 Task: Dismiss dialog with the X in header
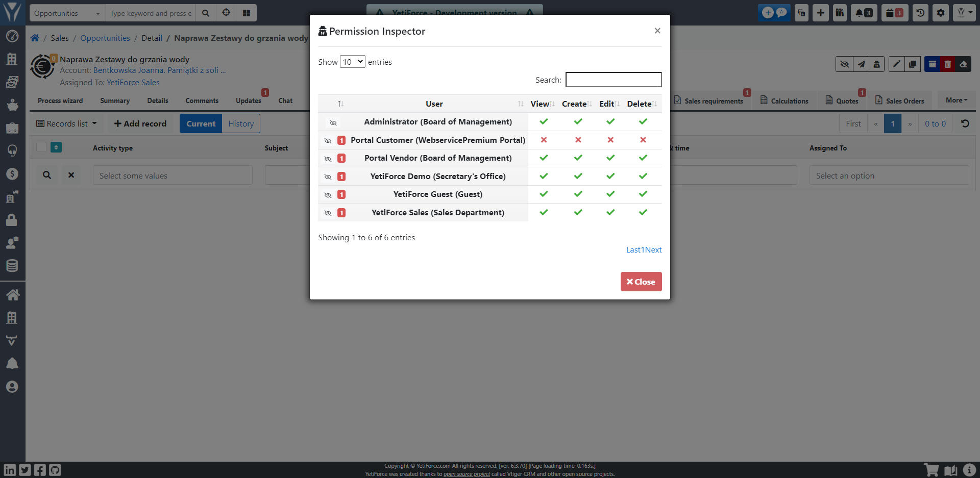pyautogui.click(x=657, y=31)
